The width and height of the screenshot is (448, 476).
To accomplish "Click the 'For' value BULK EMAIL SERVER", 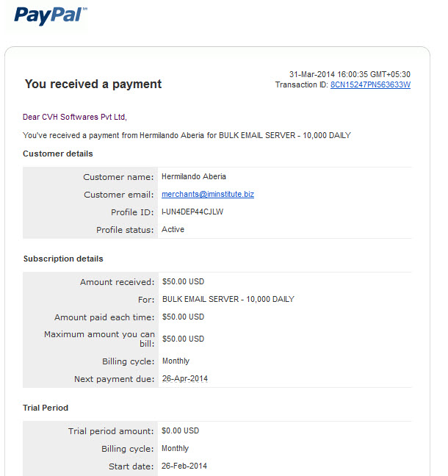I will (228, 299).
